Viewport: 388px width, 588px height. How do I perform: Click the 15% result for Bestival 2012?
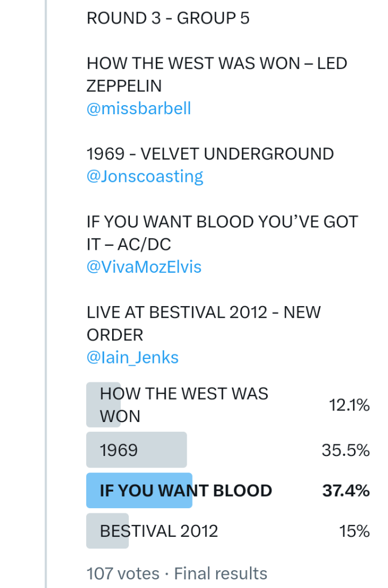pyautogui.click(x=354, y=532)
